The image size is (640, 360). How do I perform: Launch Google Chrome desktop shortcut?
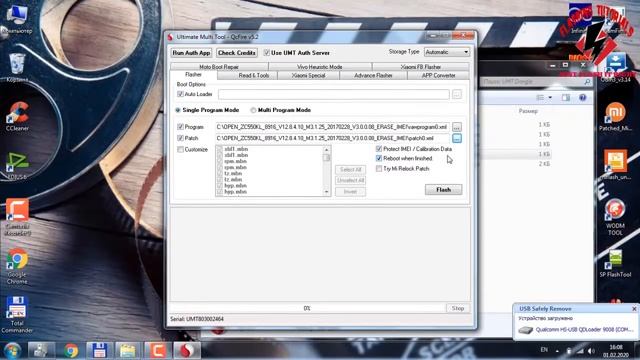click(17, 266)
